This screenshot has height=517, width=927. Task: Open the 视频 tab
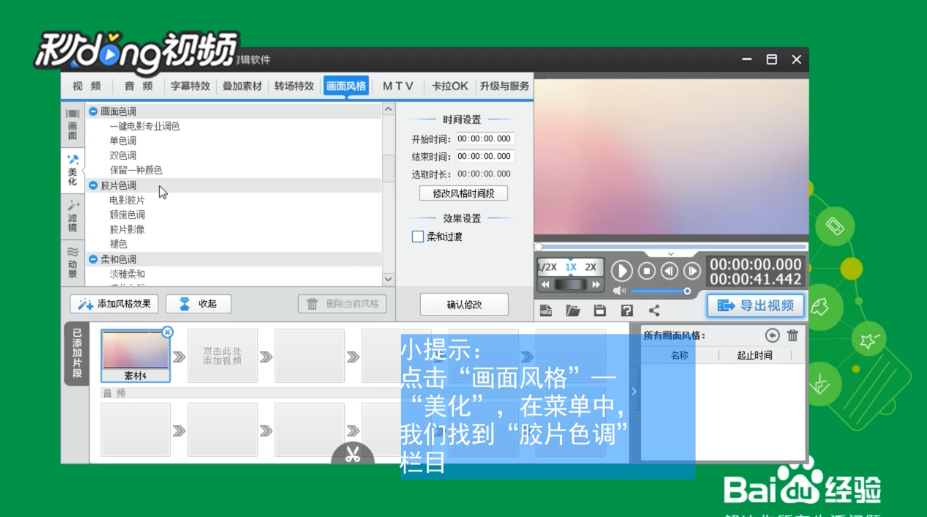click(x=87, y=86)
